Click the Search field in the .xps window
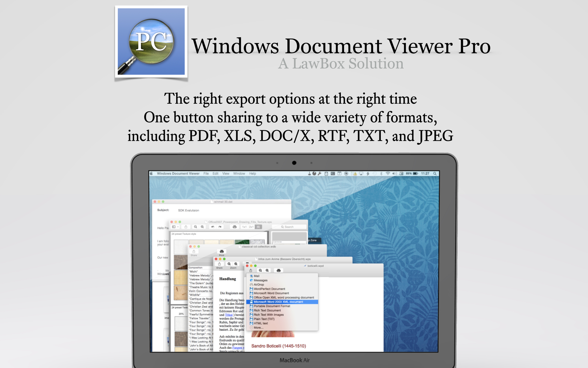 pos(289,227)
